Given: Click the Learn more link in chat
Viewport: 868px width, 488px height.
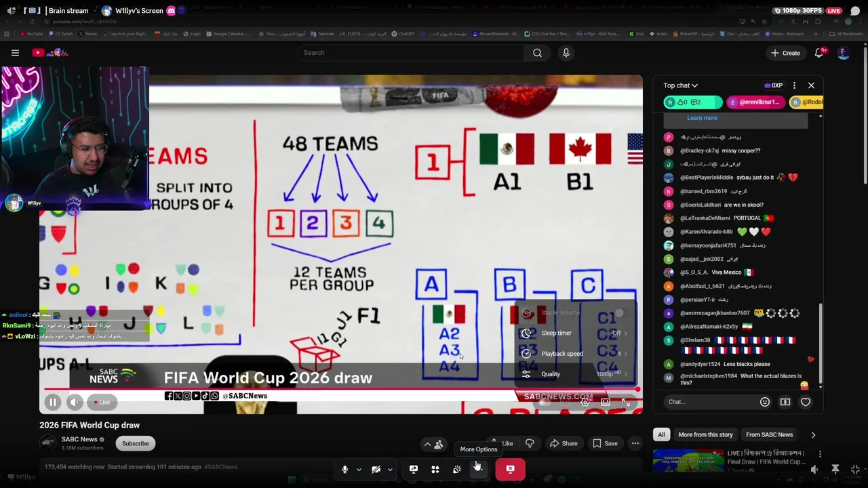Looking at the screenshot, I should [702, 118].
